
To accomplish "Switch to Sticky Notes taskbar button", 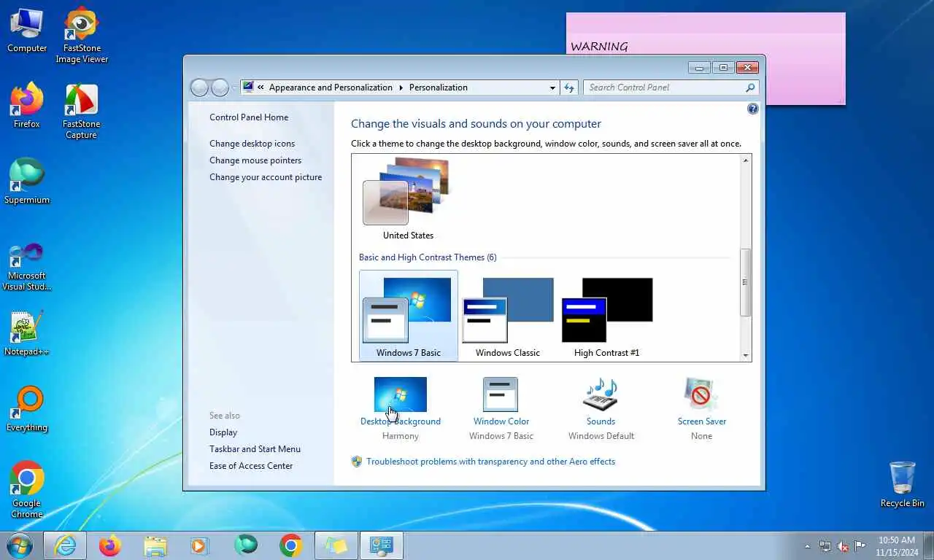I will (x=336, y=545).
